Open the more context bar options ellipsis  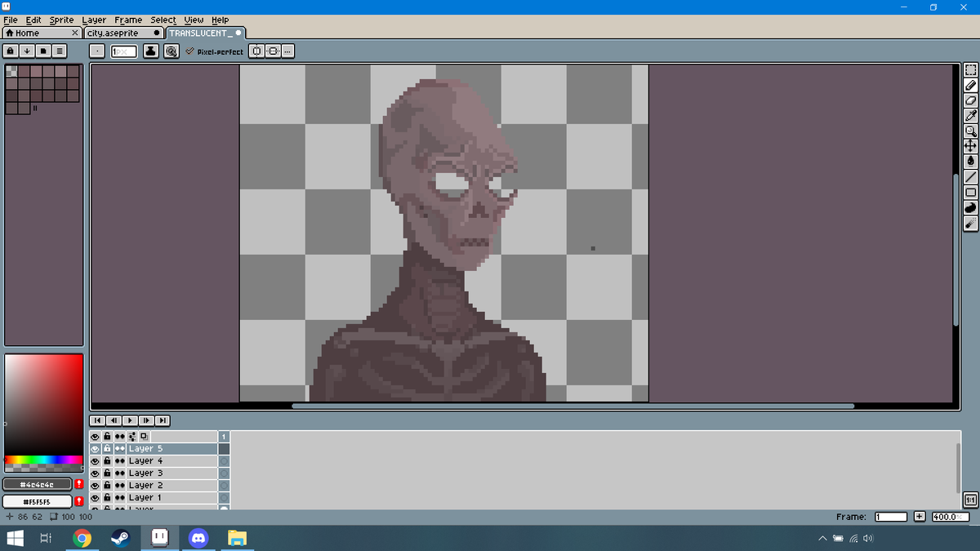point(288,51)
